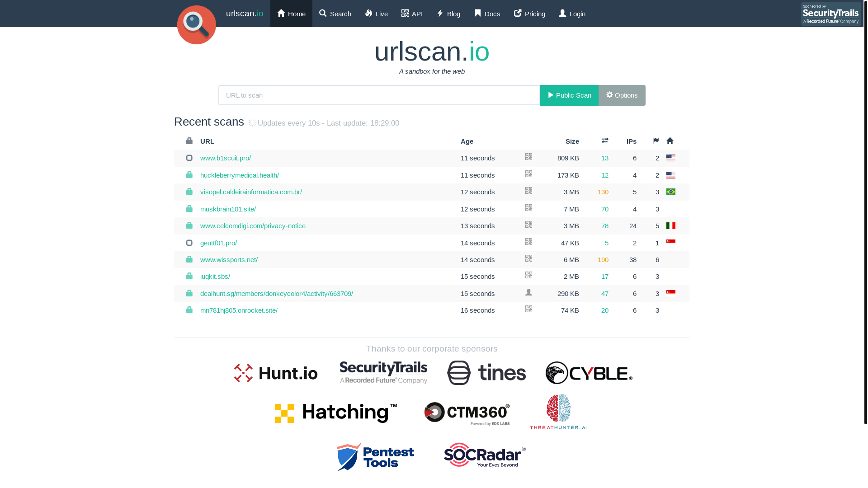Open geuttf01.pro scan result
Image resolution: width=868 pixels, height=488 pixels.
click(218, 243)
